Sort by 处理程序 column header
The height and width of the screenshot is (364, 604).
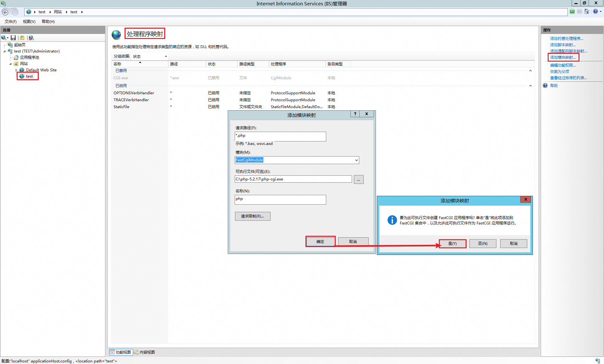point(297,64)
